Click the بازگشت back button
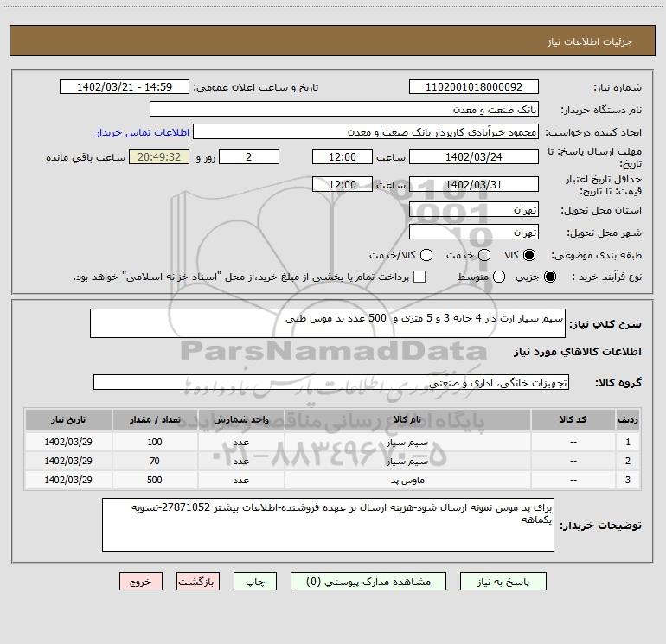 [198, 582]
